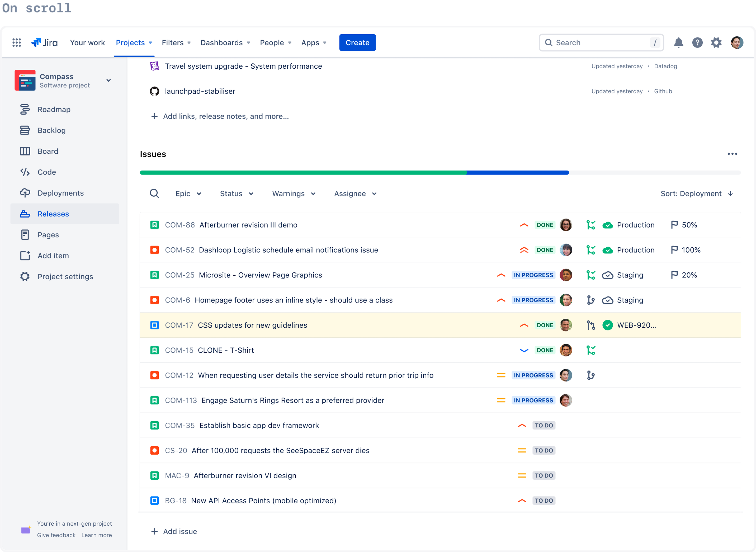Select the Board icon in the sidebar
This screenshot has width=756, height=552.
25,151
